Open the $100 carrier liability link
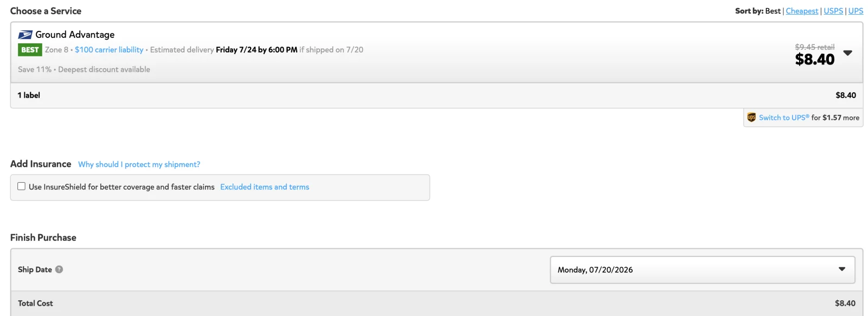868x316 pixels. pyautogui.click(x=109, y=50)
